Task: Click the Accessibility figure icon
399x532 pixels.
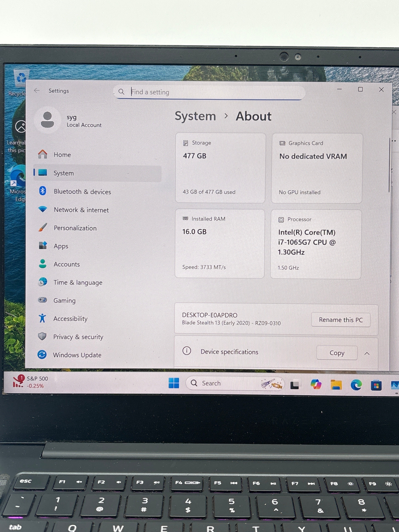Action: point(42,318)
